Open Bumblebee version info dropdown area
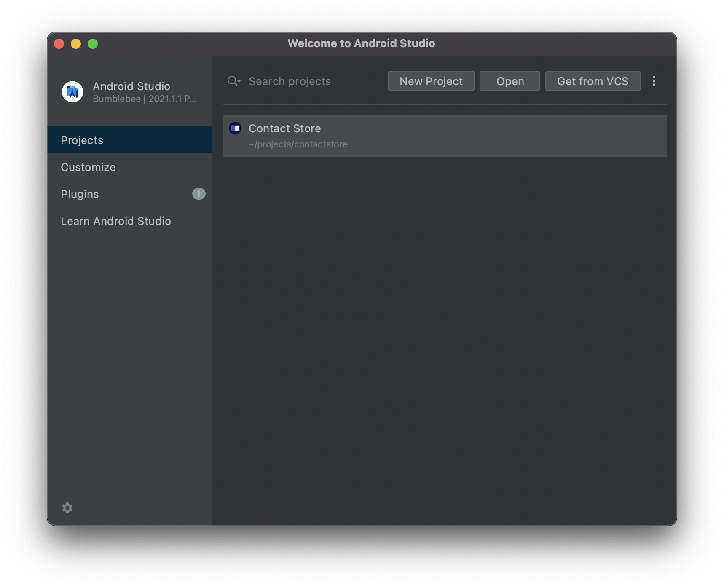 coord(144,100)
